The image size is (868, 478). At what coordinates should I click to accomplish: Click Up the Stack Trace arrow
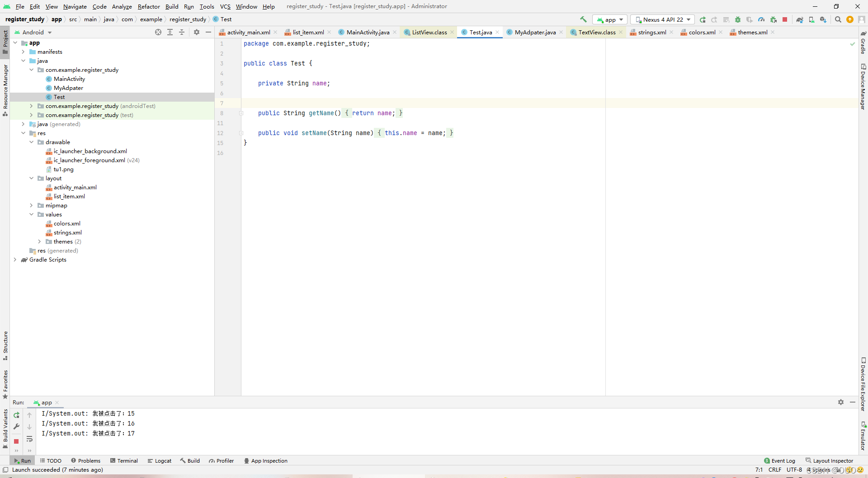click(x=29, y=415)
